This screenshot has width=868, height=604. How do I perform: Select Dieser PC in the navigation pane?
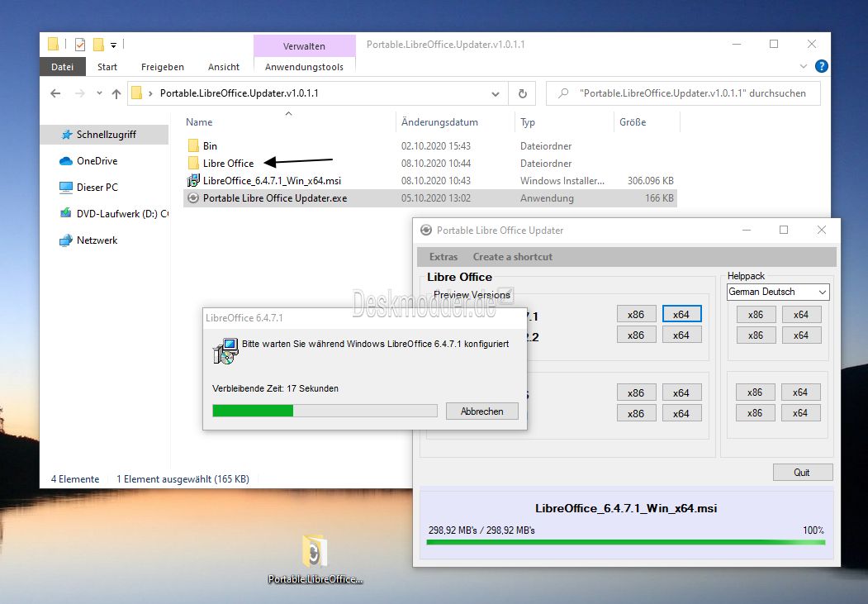[97, 188]
